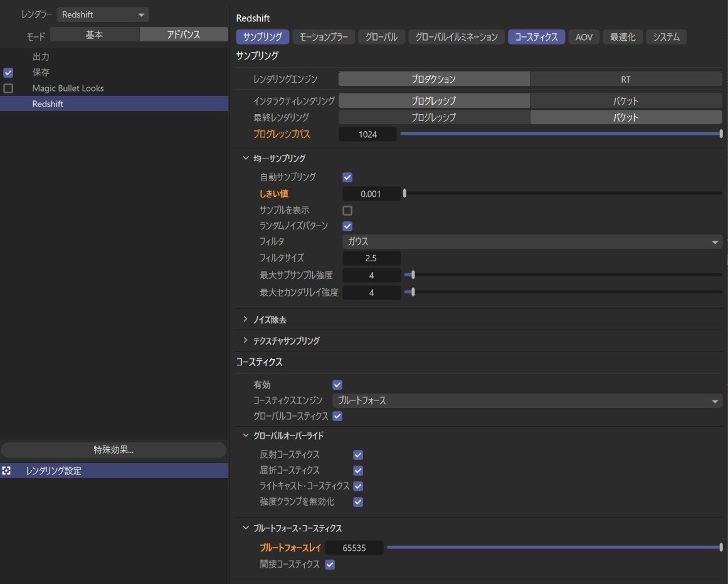
Task: Open the モーションブラー tab
Action: point(324,36)
